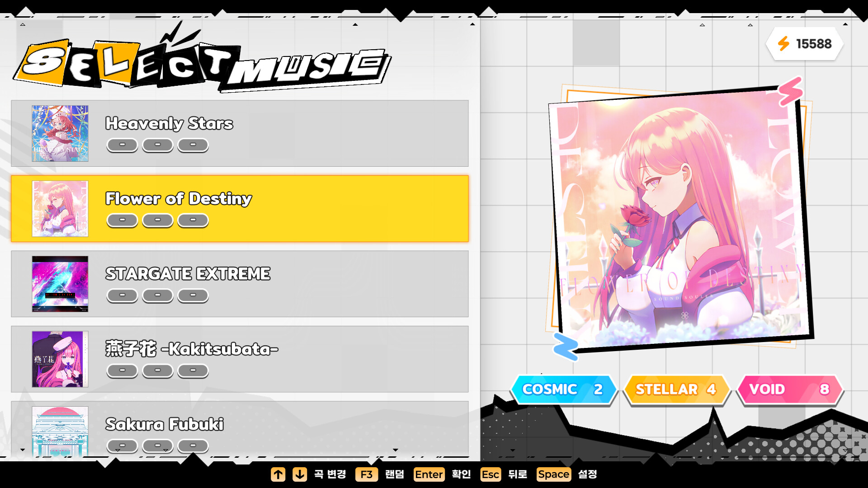Image resolution: width=868 pixels, height=488 pixels.
Task: Select the STELLAR 4 difficulty
Action: coord(677,389)
